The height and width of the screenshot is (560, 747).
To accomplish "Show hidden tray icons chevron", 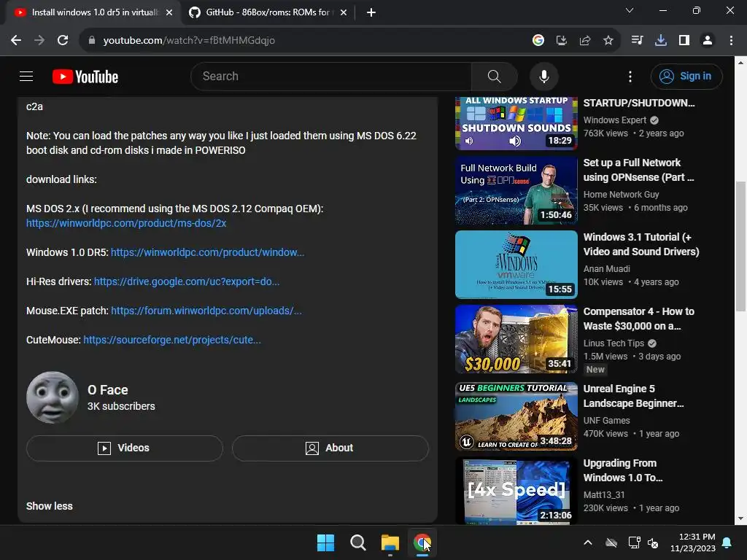I will 588,542.
